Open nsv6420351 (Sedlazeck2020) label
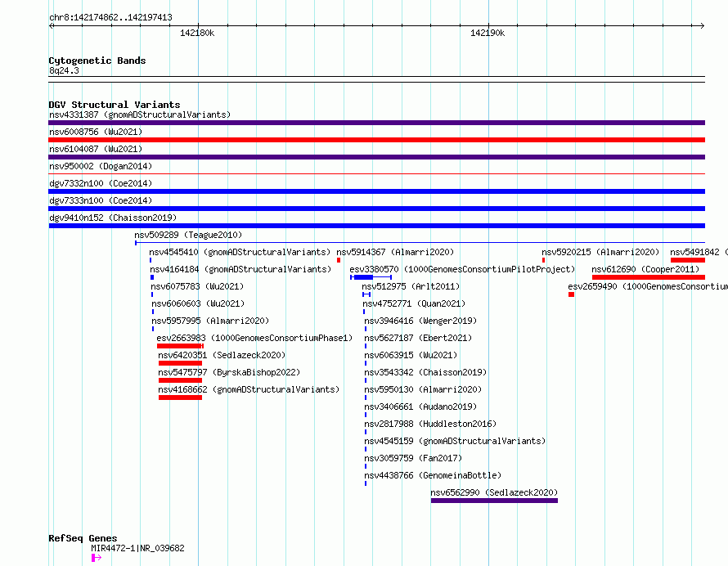The width and height of the screenshot is (728, 566). pos(222,355)
